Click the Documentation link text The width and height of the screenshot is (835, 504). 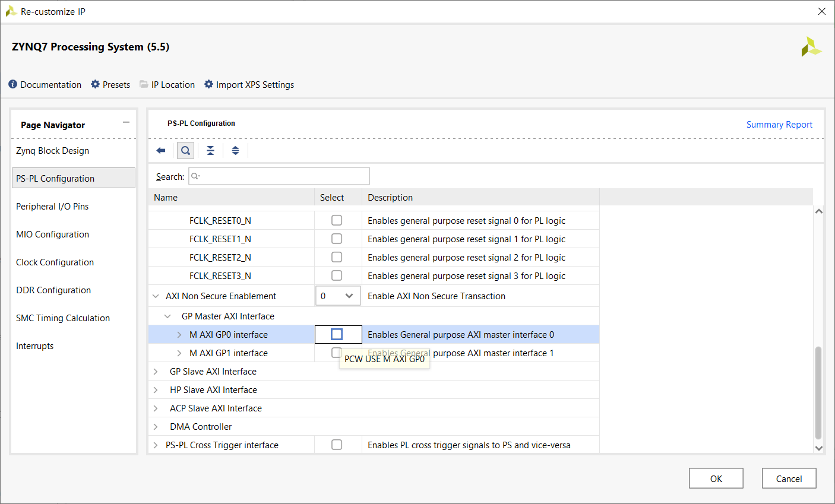click(x=51, y=84)
